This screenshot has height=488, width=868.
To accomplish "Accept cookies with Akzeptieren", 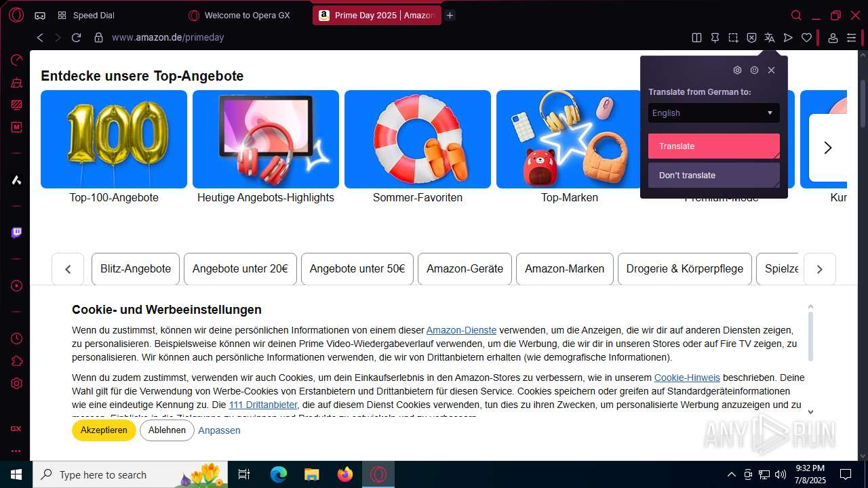I will [x=104, y=430].
